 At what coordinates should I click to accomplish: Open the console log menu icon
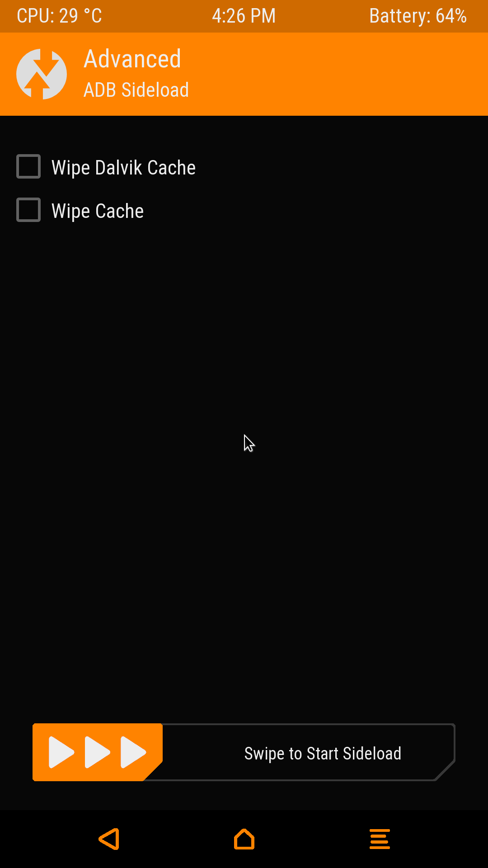pos(380,839)
